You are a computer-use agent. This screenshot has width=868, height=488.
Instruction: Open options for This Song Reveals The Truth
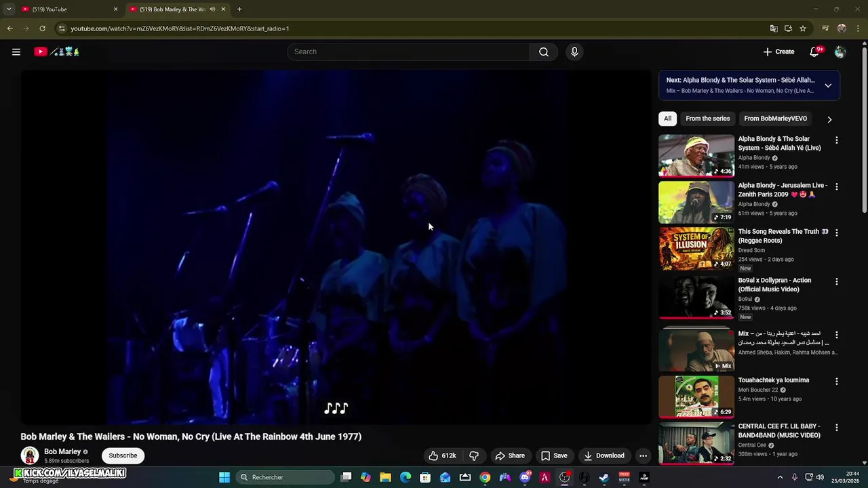point(836,232)
